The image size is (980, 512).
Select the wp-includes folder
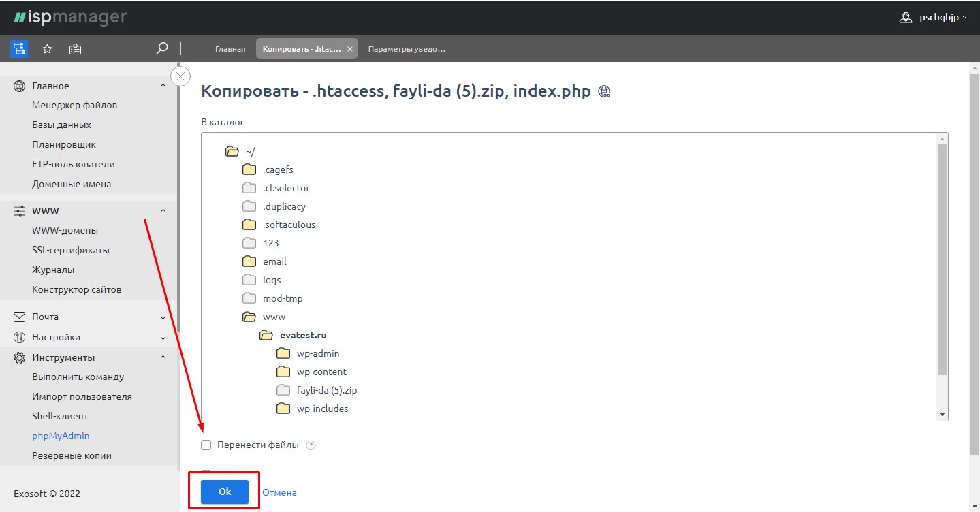312,409
